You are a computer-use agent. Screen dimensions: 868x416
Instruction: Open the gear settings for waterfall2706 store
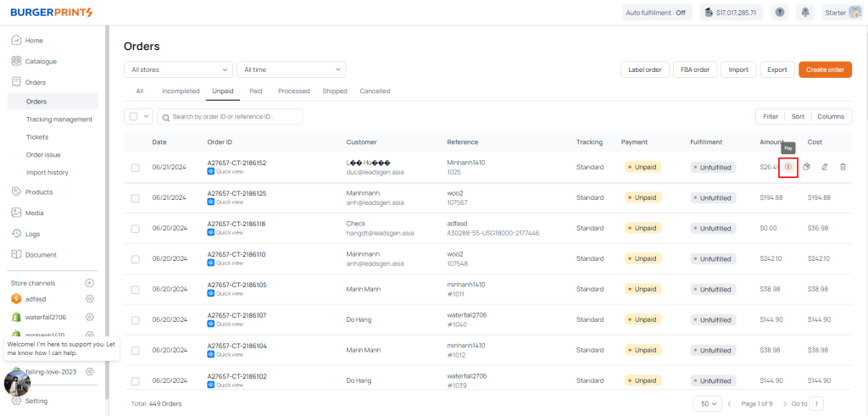pyautogui.click(x=90, y=317)
